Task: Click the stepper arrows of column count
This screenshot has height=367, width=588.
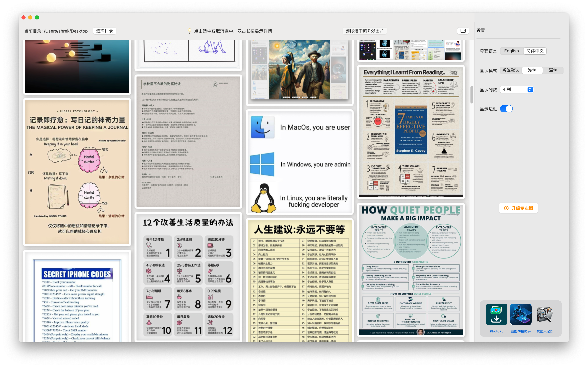Action: pyautogui.click(x=530, y=90)
